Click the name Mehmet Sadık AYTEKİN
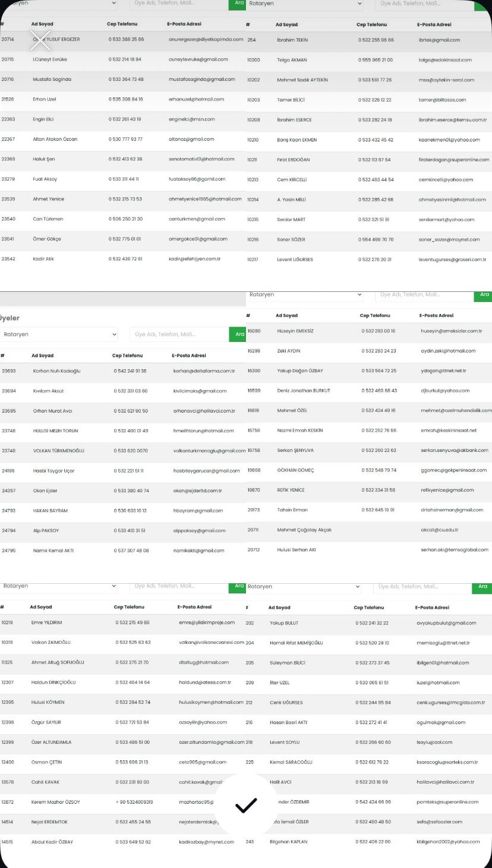 click(x=302, y=80)
